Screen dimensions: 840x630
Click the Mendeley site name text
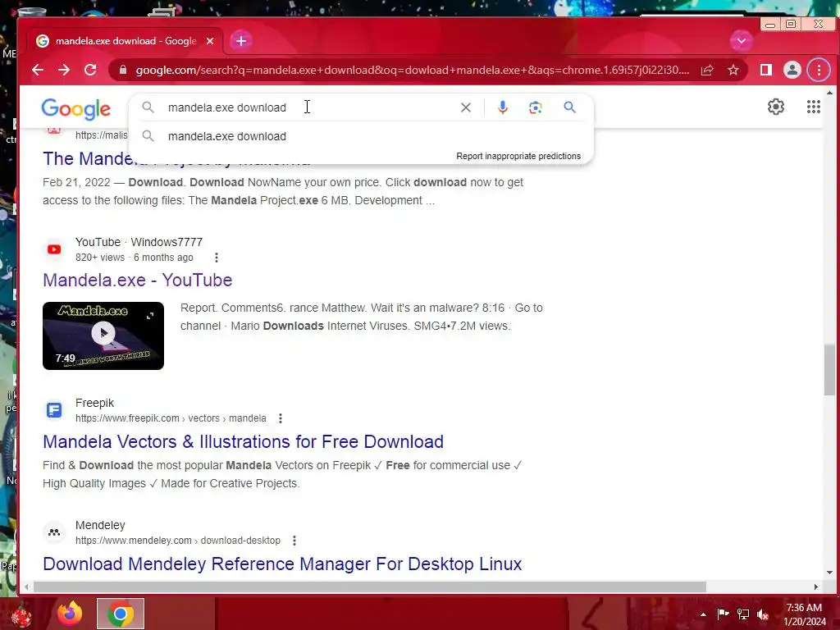tap(100, 525)
